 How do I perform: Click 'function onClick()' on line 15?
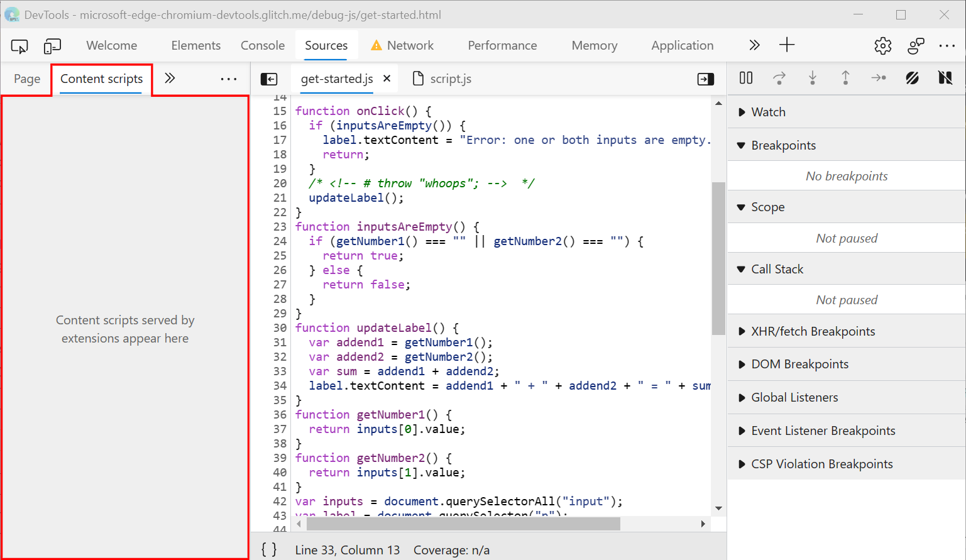pos(356,111)
